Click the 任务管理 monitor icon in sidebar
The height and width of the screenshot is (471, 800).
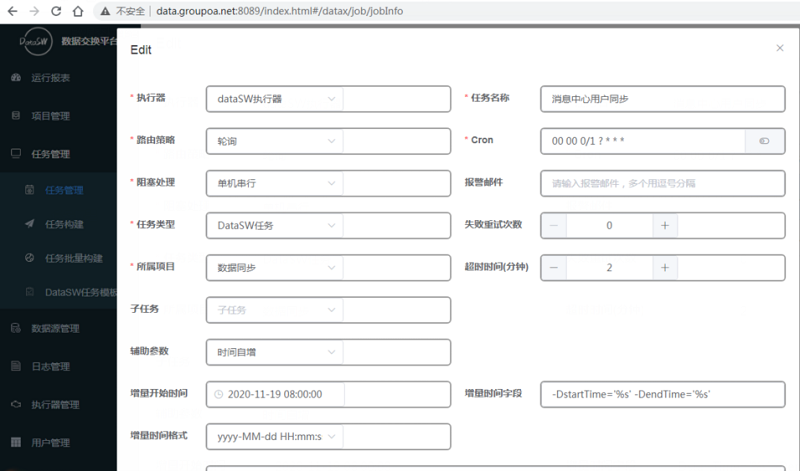click(x=16, y=153)
